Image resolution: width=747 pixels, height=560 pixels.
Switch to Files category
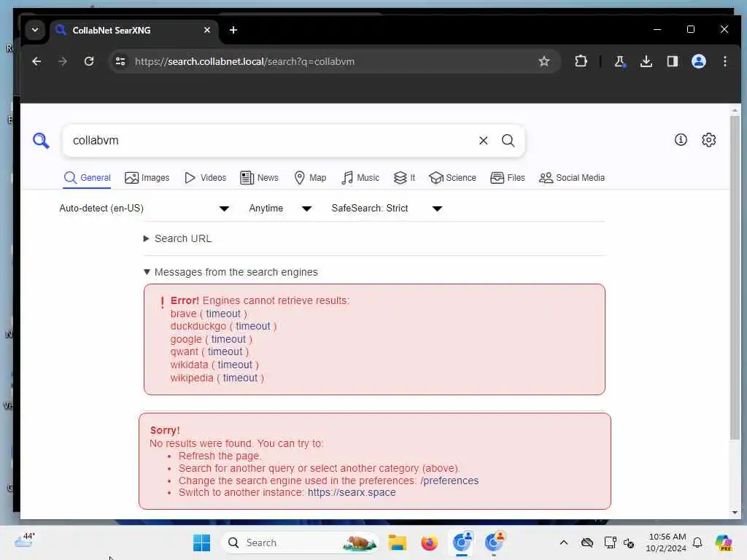[508, 178]
